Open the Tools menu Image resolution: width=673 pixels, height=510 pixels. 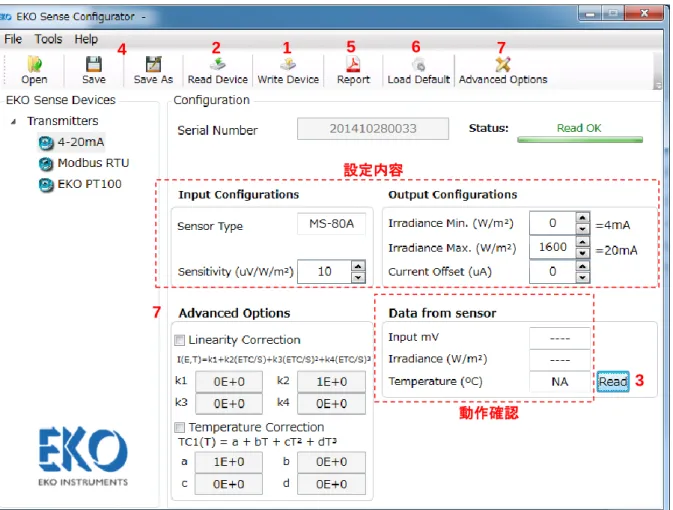(x=48, y=39)
